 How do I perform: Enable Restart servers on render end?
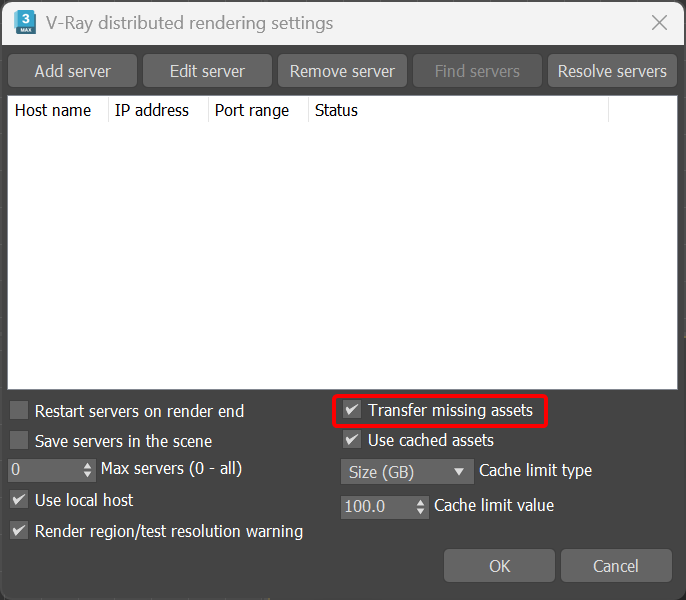coord(19,411)
